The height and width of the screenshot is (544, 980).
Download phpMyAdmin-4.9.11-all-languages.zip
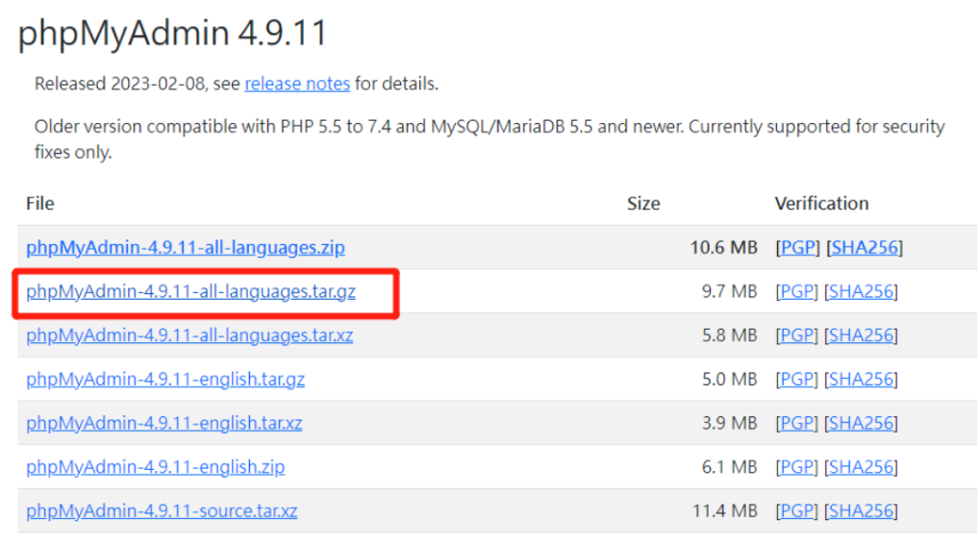click(x=186, y=248)
